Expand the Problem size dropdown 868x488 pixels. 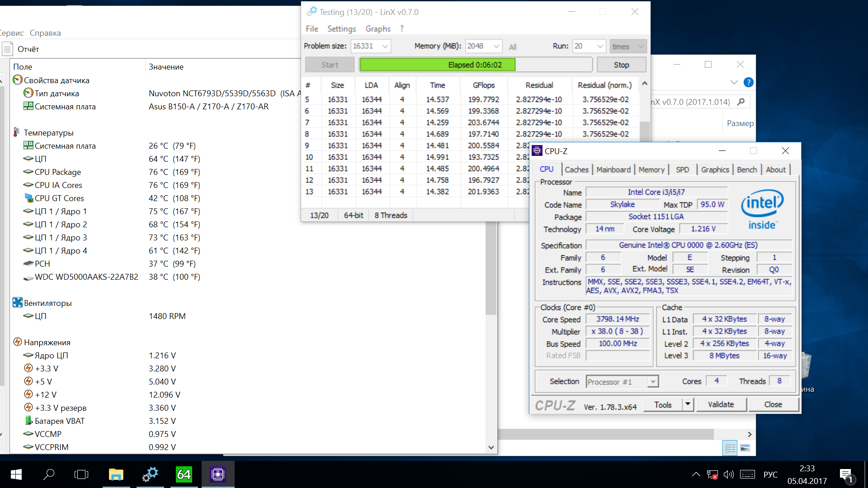(385, 46)
